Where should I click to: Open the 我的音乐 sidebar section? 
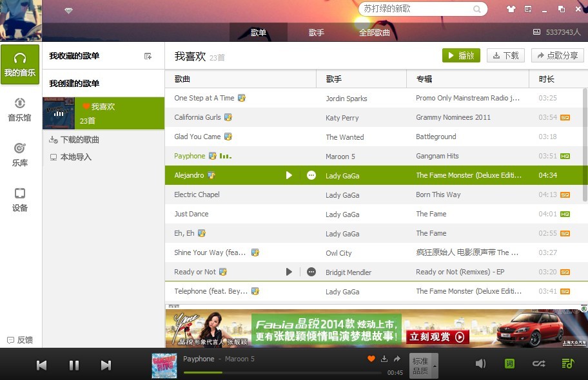(20, 64)
